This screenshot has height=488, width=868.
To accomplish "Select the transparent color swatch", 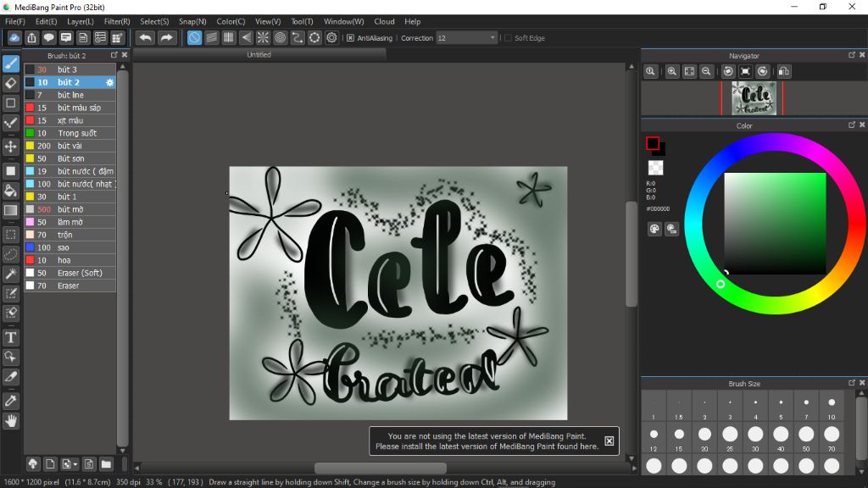I will [655, 168].
